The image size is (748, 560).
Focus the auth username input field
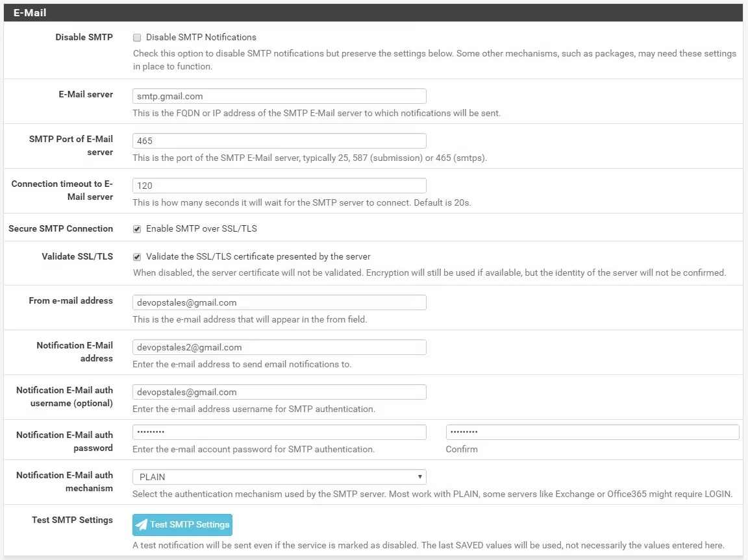[x=279, y=392]
